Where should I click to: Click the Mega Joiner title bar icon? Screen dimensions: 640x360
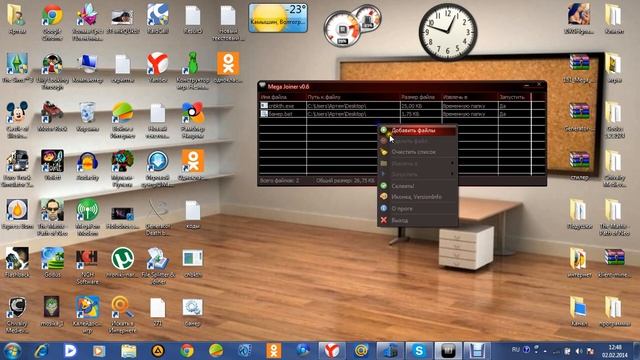pos(262,86)
